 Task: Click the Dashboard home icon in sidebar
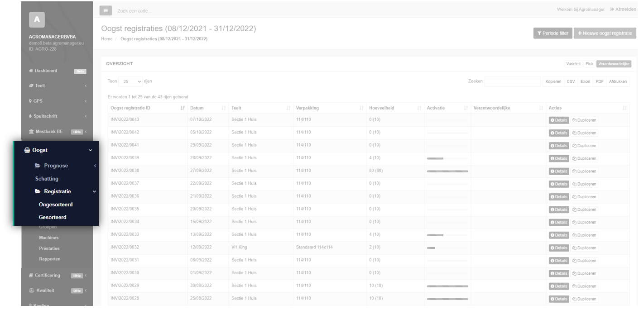point(31,71)
